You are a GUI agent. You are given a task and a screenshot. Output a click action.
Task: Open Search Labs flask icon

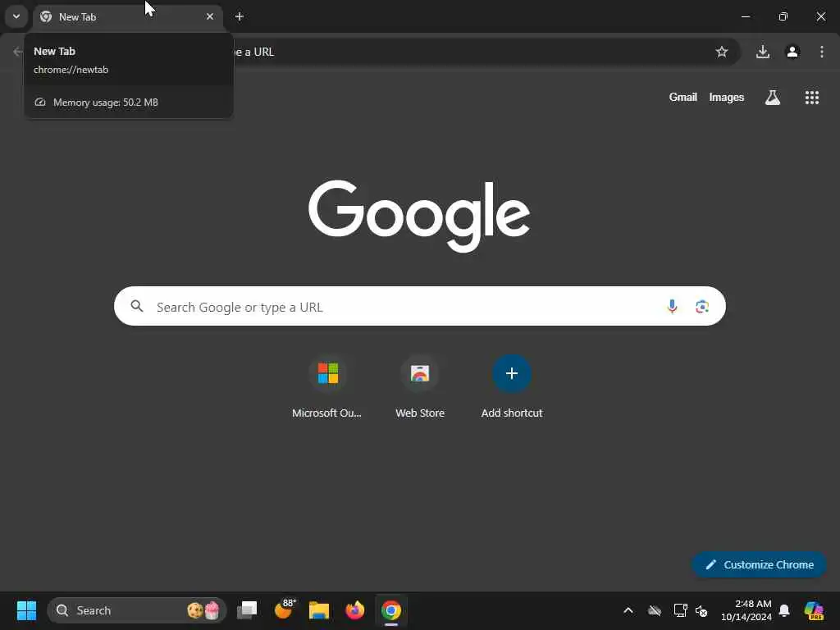(773, 97)
